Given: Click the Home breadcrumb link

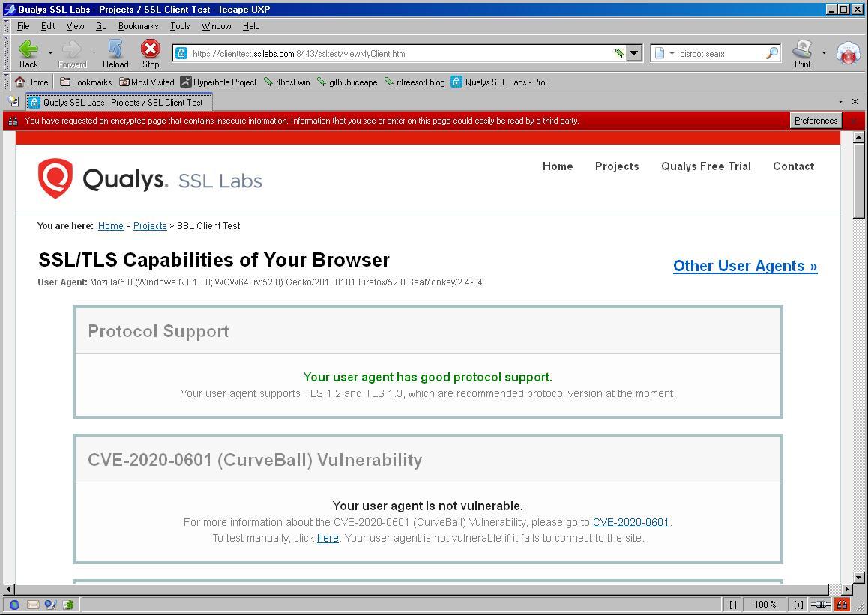Looking at the screenshot, I should pos(111,225).
